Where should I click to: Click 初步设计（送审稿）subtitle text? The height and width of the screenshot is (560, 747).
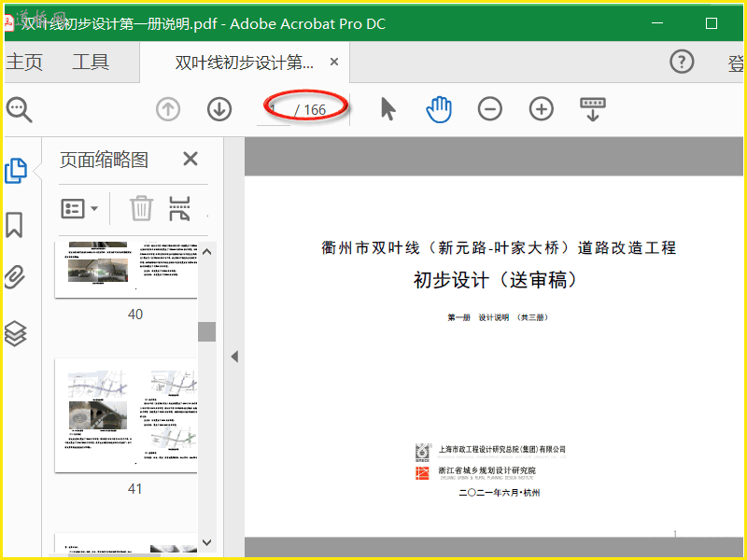tap(496, 280)
